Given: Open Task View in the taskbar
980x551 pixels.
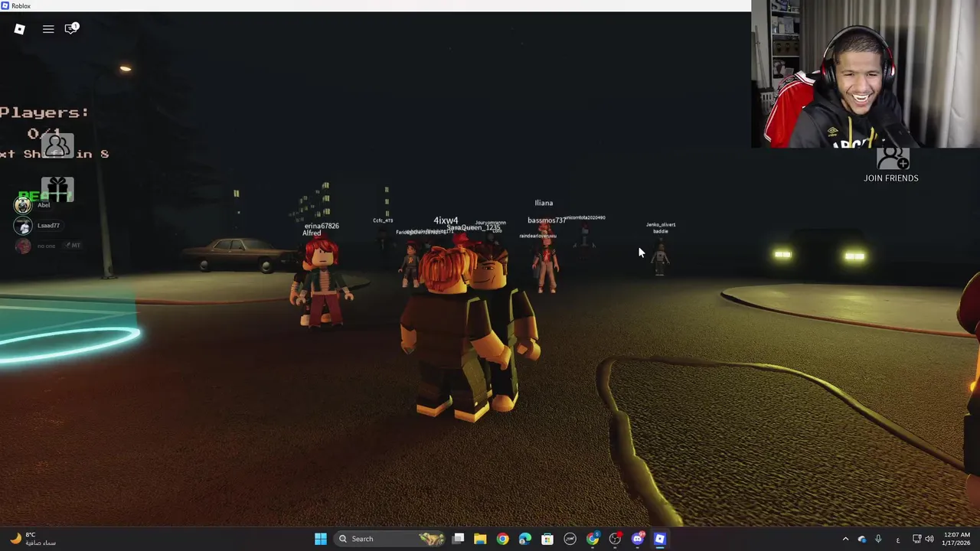Looking at the screenshot, I should [x=458, y=539].
